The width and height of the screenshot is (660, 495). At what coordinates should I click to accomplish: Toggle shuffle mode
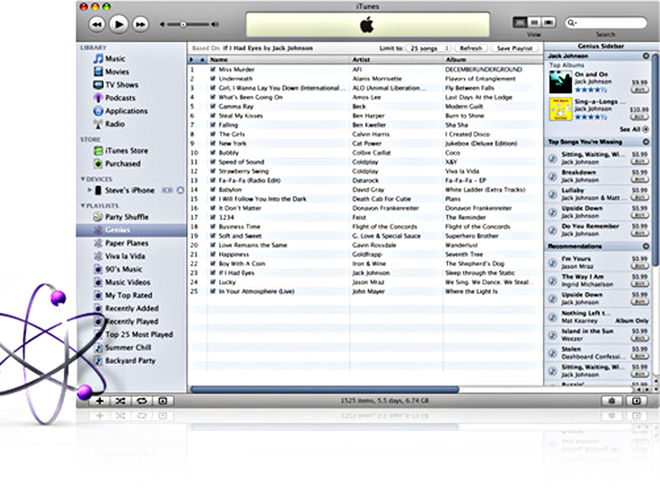120,401
